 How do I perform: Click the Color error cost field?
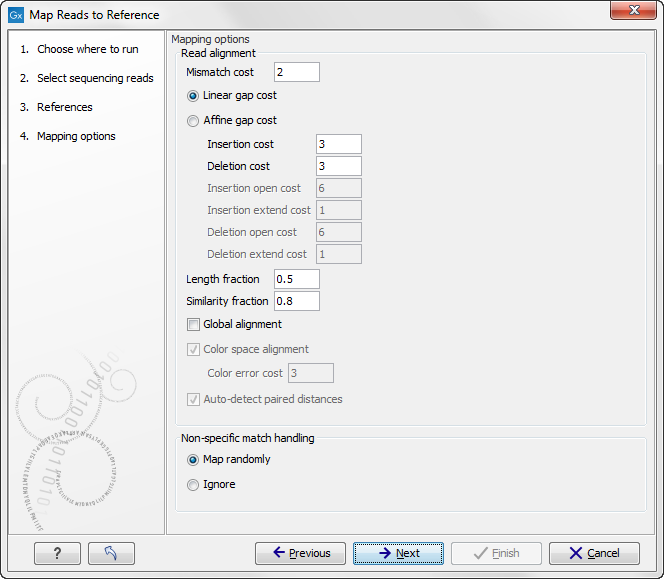click(x=311, y=373)
